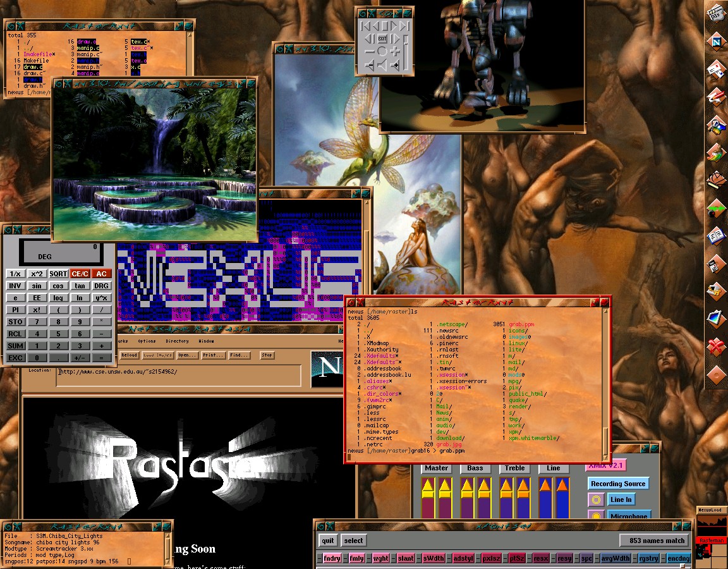Click the NexusLoad load monitor graph
The image size is (728, 569).
710,525
